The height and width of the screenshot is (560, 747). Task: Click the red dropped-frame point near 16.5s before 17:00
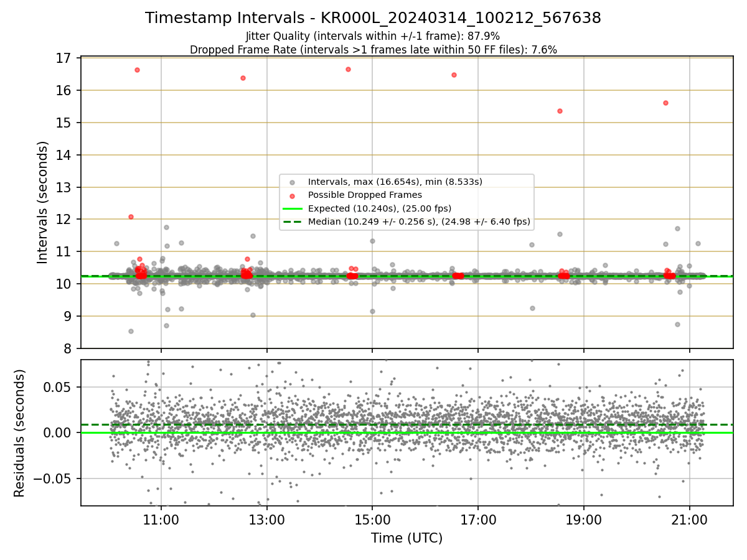(x=454, y=75)
